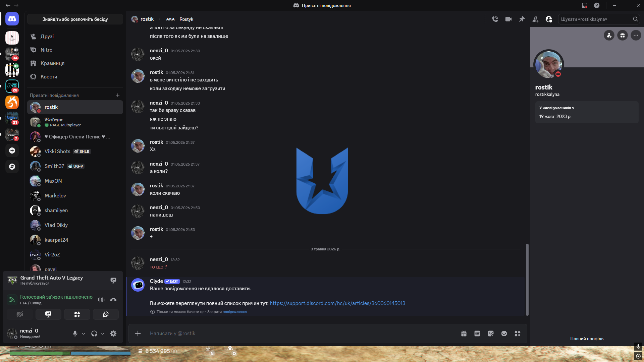The image size is (644, 362).
Task: Open server with 28 notification badge
Action: click(12, 86)
